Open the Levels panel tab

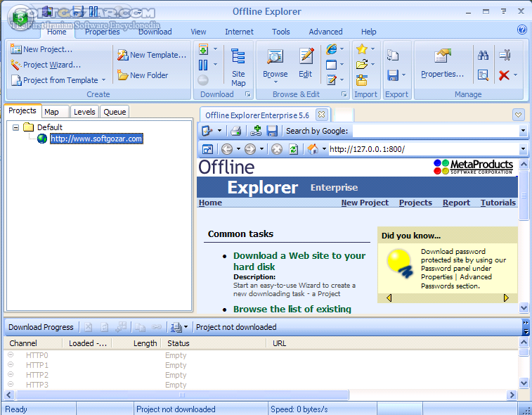click(x=84, y=112)
